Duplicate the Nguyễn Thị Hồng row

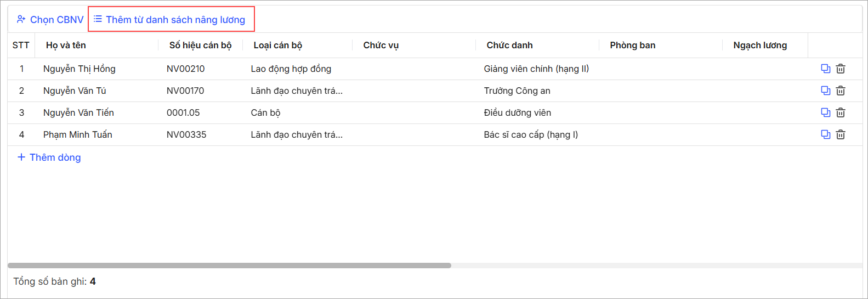826,69
